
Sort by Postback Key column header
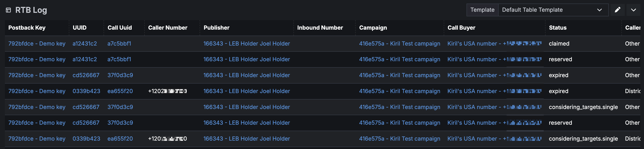point(27,28)
